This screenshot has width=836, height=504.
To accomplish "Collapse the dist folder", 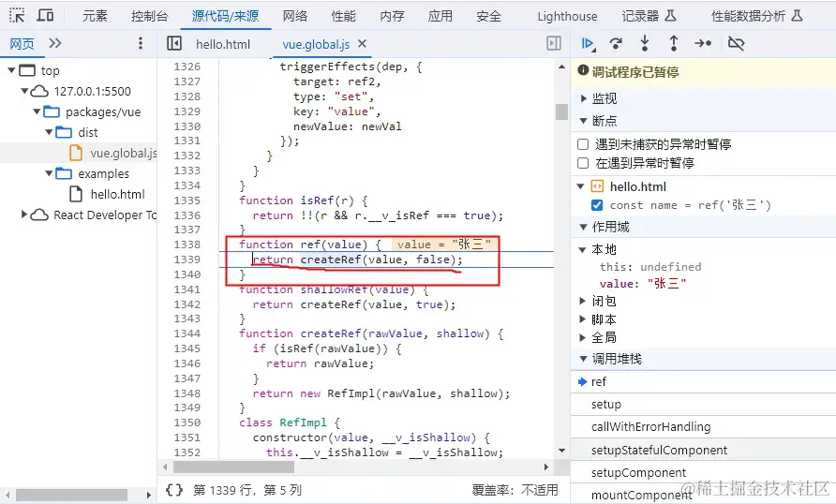I will click(49, 132).
